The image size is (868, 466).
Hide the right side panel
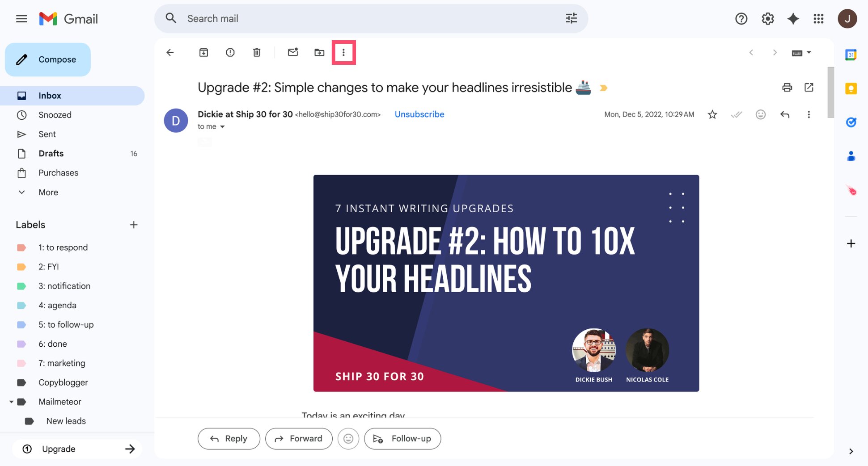(x=850, y=451)
